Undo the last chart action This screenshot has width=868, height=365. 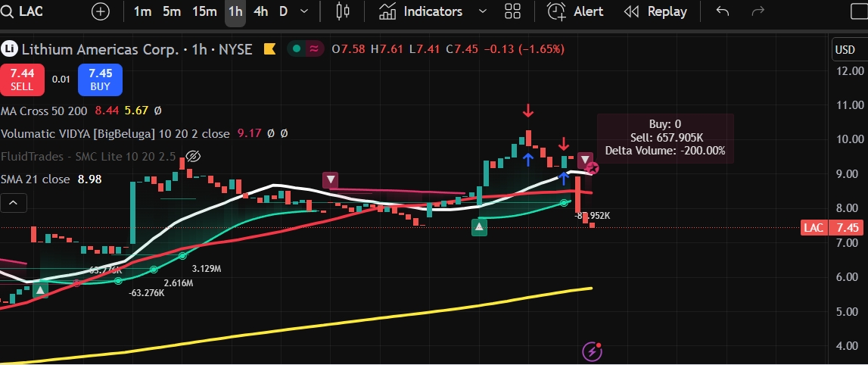pos(723,11)
